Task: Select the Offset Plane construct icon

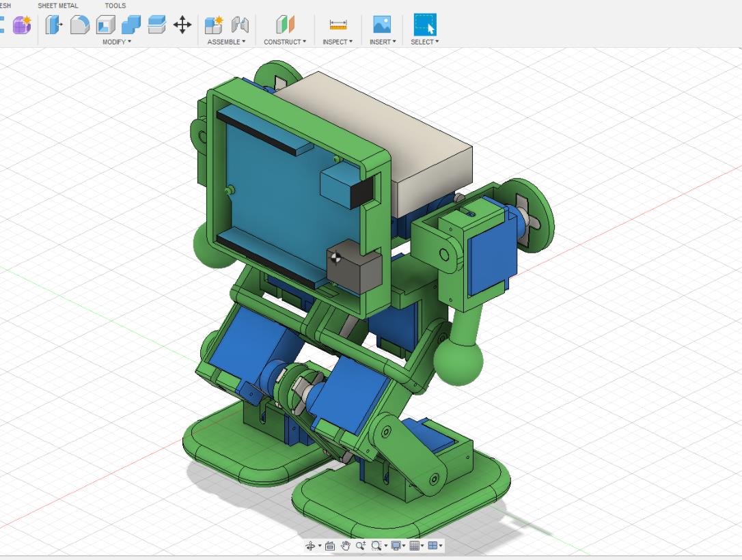Action: (285, 25)
